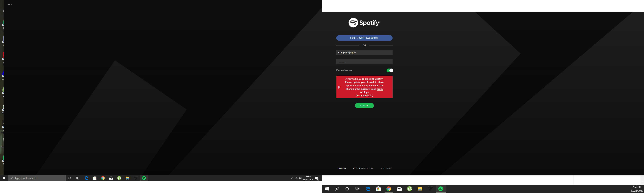Click the 'Remember me' label text

click(344, 70)
